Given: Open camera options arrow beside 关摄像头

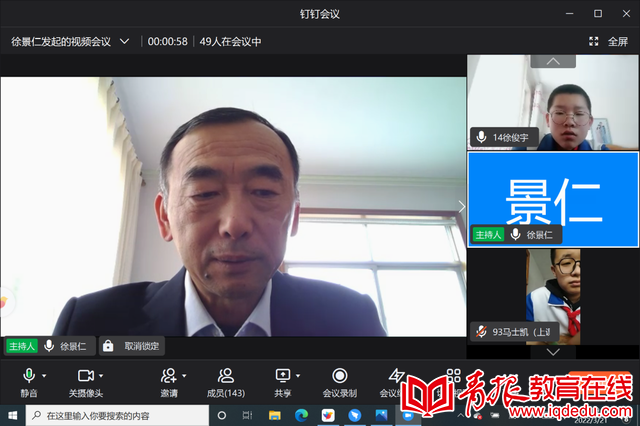Looking at the screenshot, I should pyautogui.click(x=101, y=376).
